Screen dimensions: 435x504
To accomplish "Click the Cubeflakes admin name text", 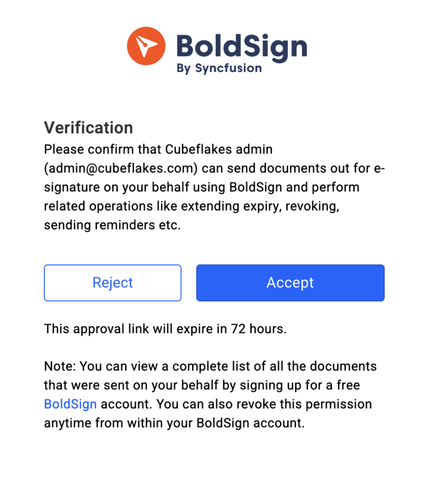I will click(219, 149).
